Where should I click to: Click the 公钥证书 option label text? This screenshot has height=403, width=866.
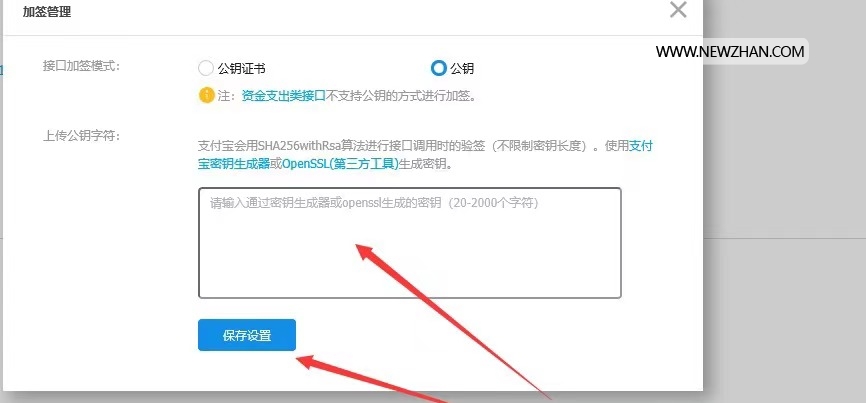coord(241,69)
